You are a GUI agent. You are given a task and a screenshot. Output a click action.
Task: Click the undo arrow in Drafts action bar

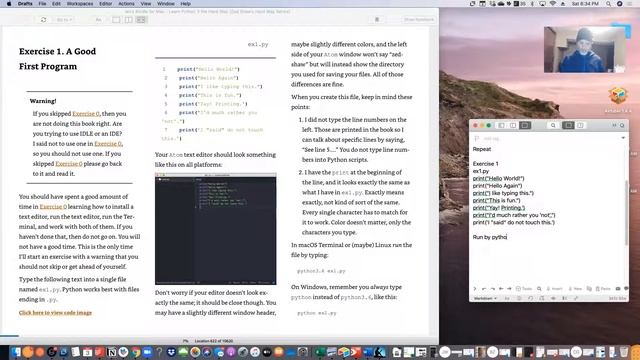pos(484,289)
